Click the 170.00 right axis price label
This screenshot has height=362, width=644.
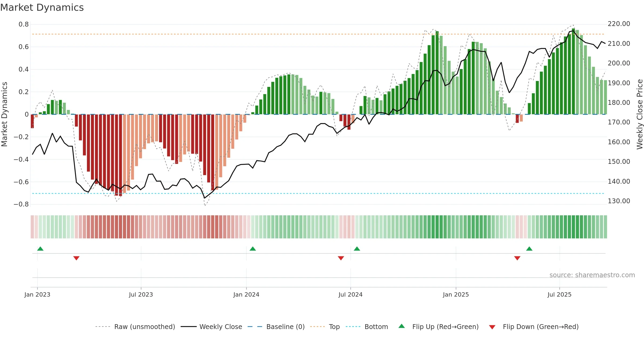(619, 122)
